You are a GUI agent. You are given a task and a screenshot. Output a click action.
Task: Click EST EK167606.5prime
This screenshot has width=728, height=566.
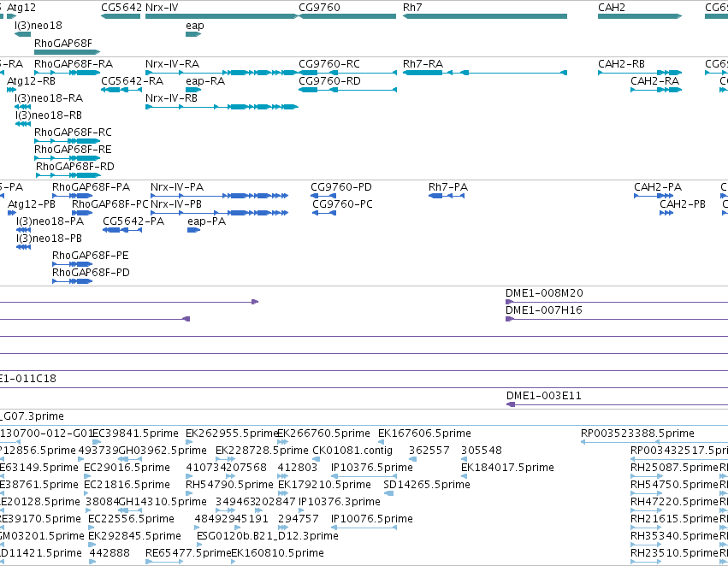(x=424, y=433)
